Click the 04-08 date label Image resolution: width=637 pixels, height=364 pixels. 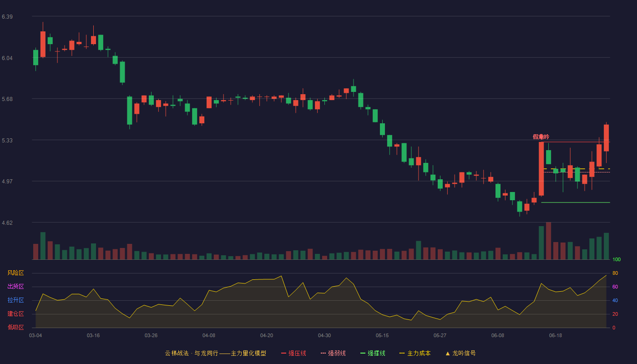pos(209,335)
